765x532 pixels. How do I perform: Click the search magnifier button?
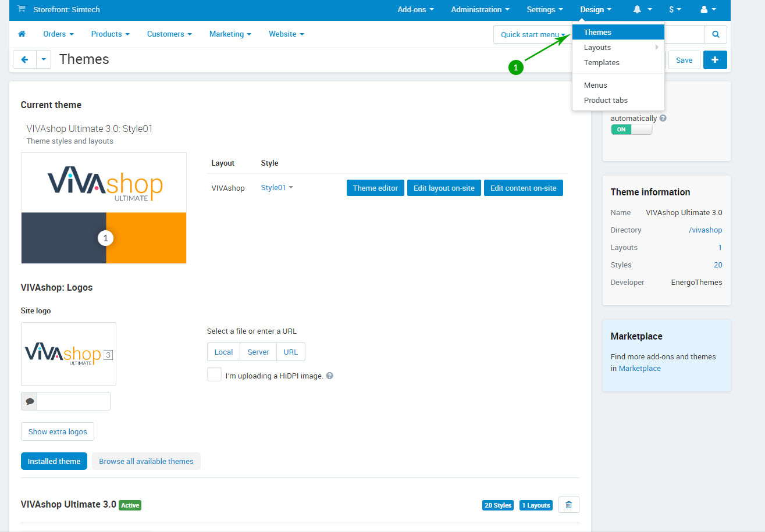coord(716,34)
